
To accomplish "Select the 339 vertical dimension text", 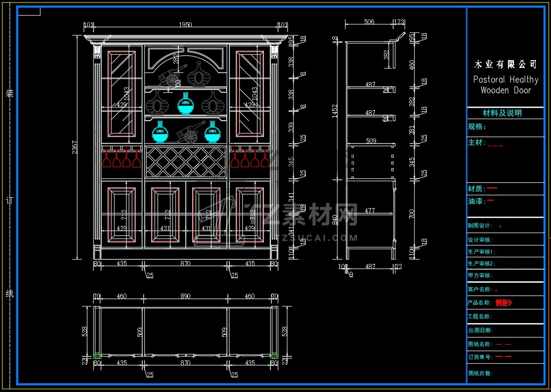I will (x=291, y=127).
